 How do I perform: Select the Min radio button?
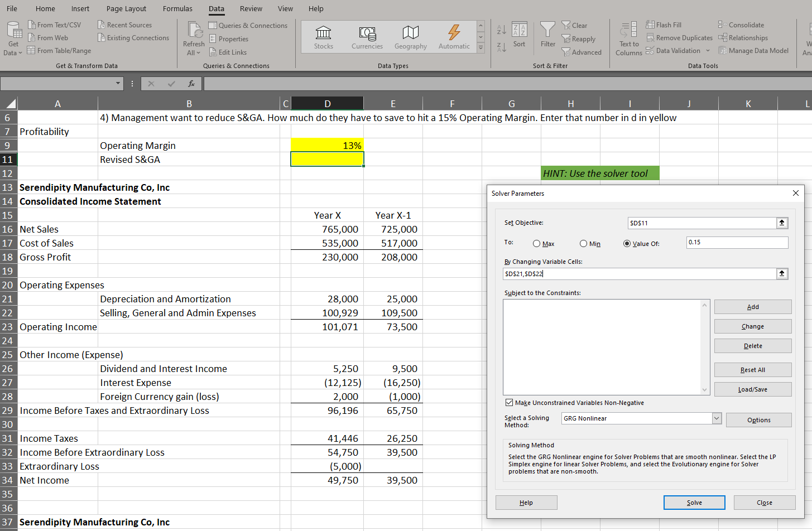[583, 244]
